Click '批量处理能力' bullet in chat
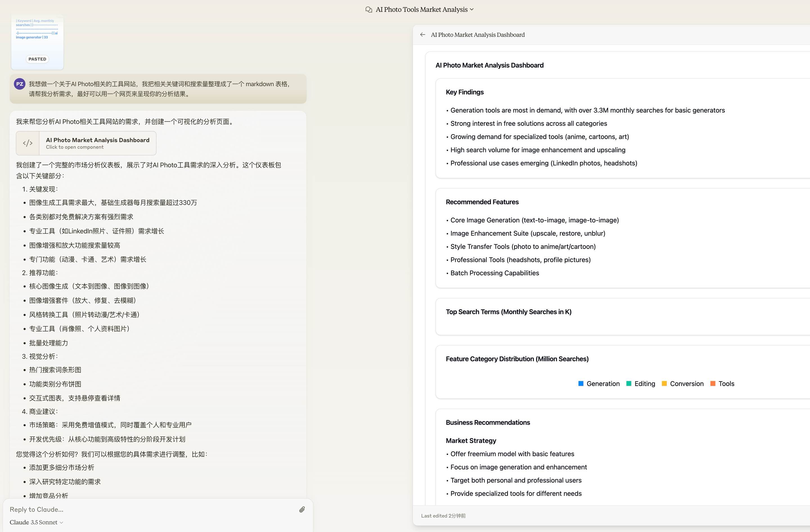The height and width of the screenshot is (532, 810). (x=49, y=343)
